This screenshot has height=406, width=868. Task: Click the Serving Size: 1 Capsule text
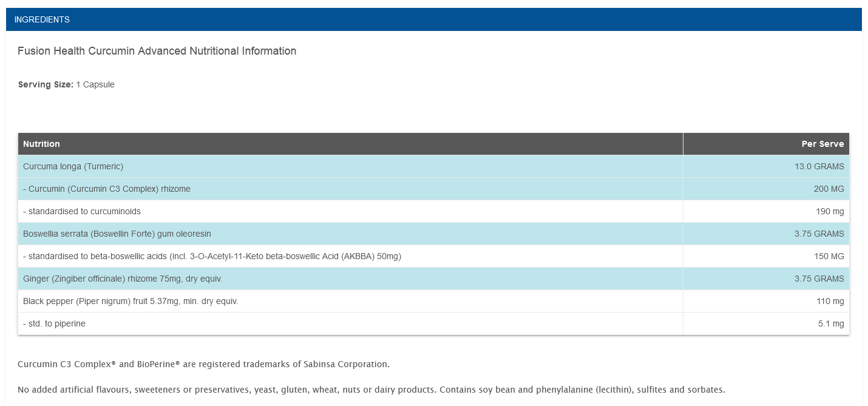tap(66, 84)
